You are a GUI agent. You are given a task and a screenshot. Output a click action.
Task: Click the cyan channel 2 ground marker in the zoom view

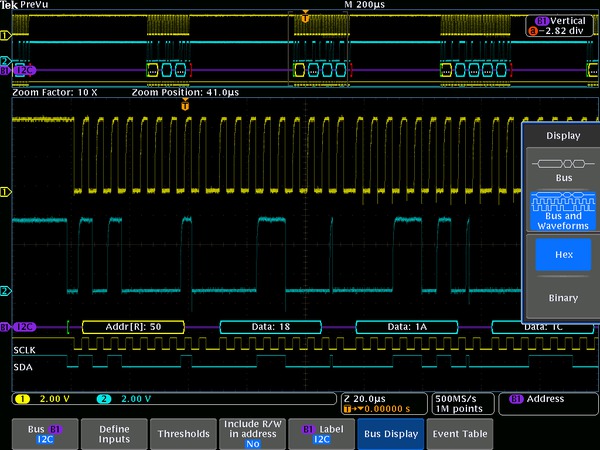click(5, 291)
